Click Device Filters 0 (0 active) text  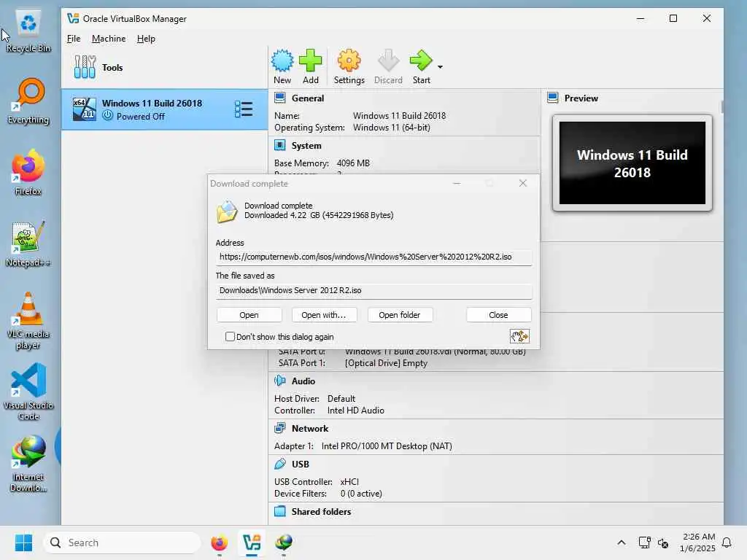(328, 494)
